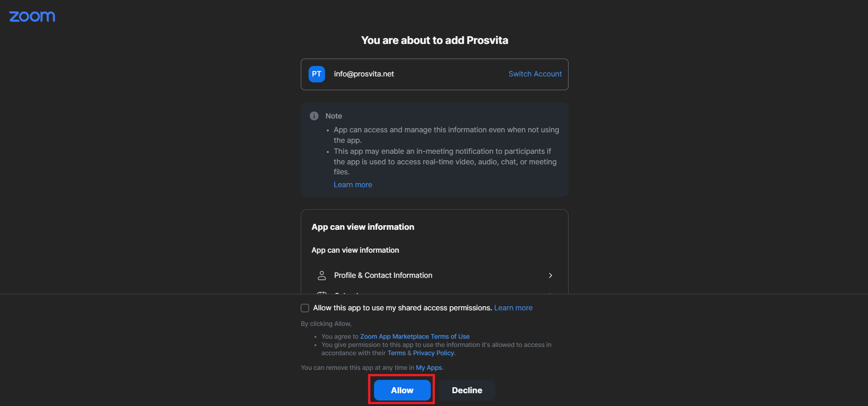The width and height of the screenshot is (868, 406).
Task: Go to My Apps link
Action: [429, 368]
